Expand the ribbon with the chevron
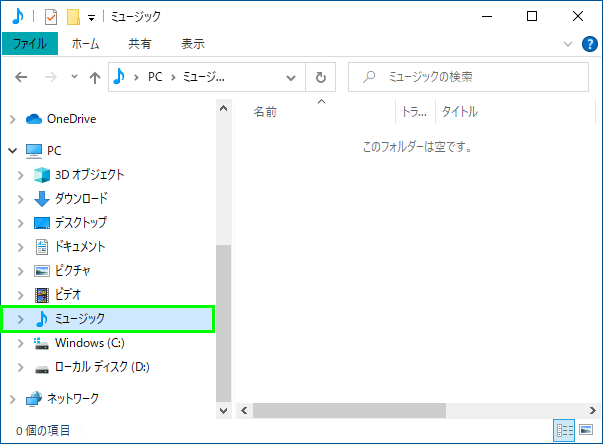The width and height of the screenshot is (603, 444). 568,44
